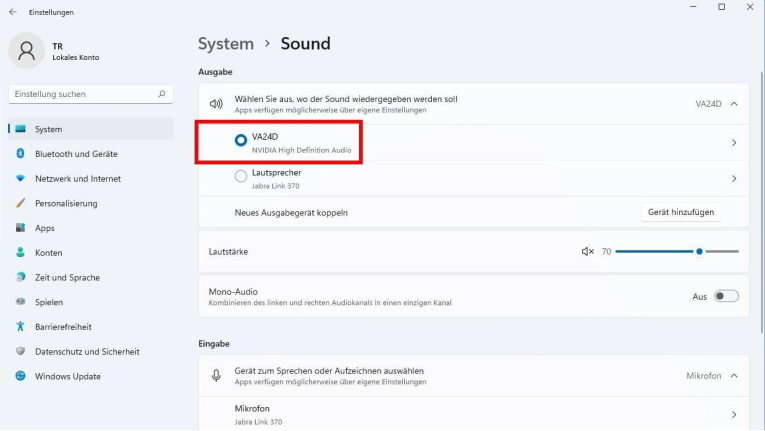The height and width of the screenshot is (431, 765).
Task: Open the Apps settings category
Action: click(x=91, y=228)
